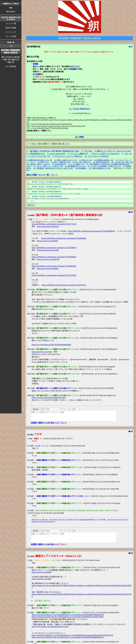Open https://archive.is/Al0BP link in post 93
The image size is (136, 644).
click(42, 572)
